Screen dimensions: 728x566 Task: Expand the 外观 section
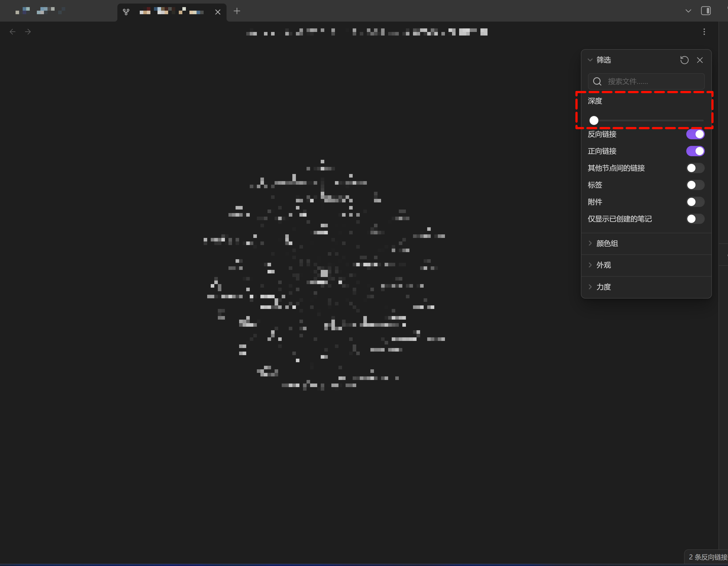pyautogui.click(x=603, y=265)
